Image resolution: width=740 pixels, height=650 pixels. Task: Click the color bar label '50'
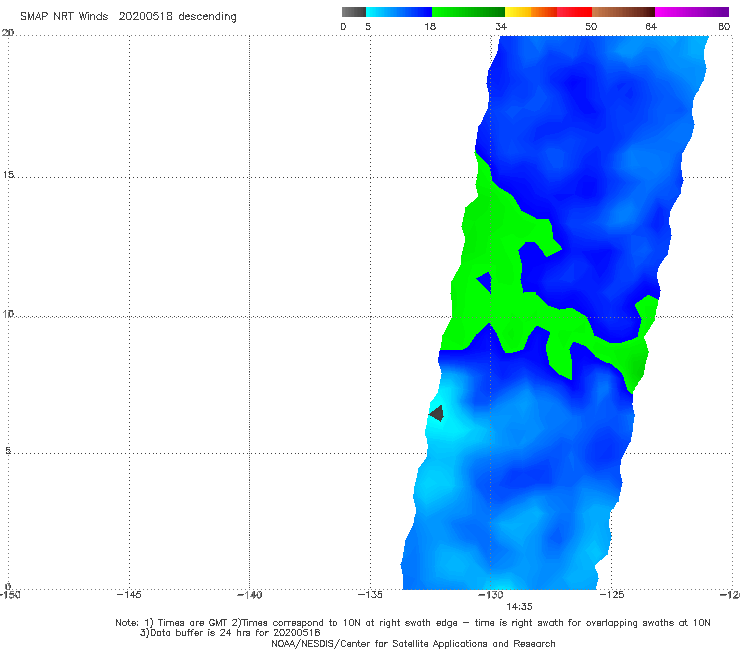[591, 27]
